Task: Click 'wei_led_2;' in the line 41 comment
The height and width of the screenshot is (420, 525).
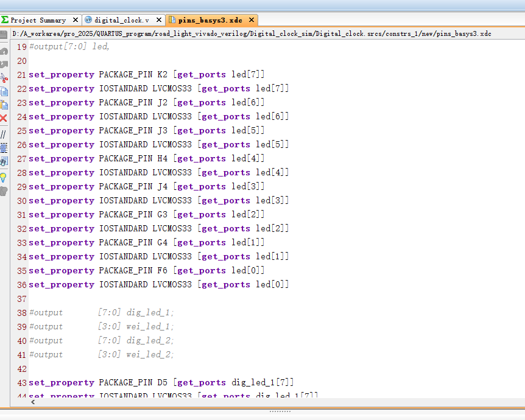Action: [x=150, y=355]
